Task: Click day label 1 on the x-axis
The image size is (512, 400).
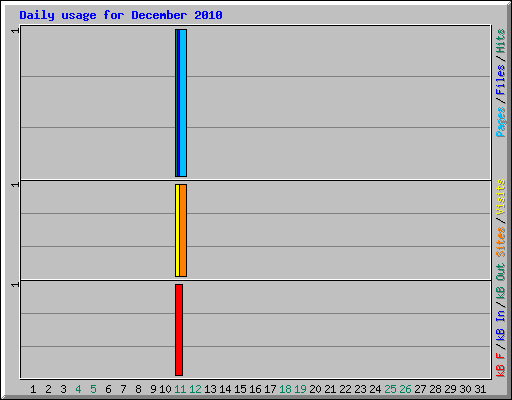Action: 33,389
